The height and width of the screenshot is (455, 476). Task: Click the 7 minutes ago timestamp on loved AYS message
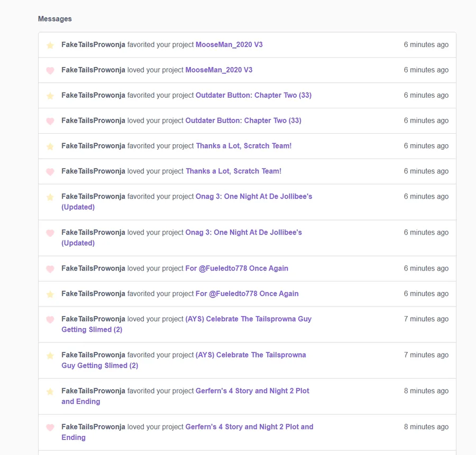tap(426, 319)
